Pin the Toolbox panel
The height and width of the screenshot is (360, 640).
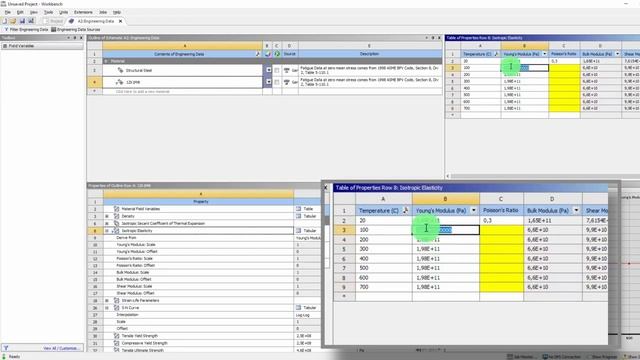[x=75, y=38]
